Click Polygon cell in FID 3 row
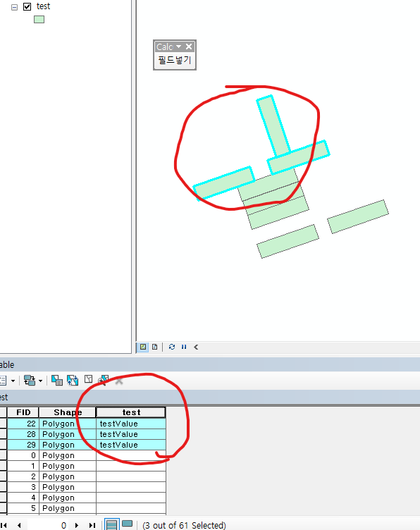 [68, 487]
